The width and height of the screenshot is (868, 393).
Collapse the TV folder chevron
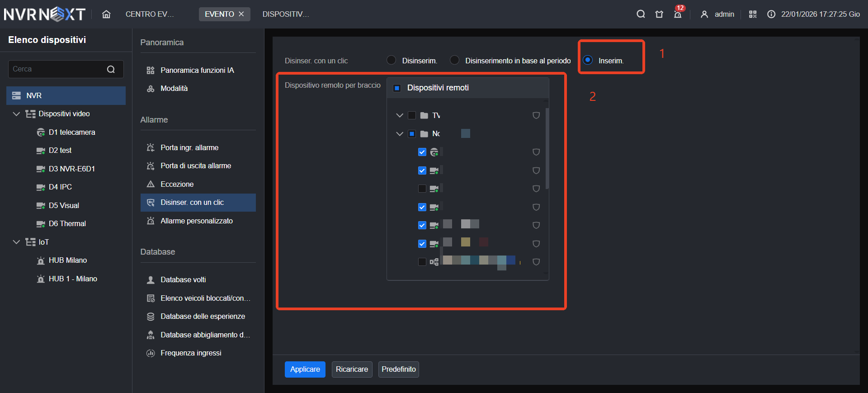pos(400,115)
